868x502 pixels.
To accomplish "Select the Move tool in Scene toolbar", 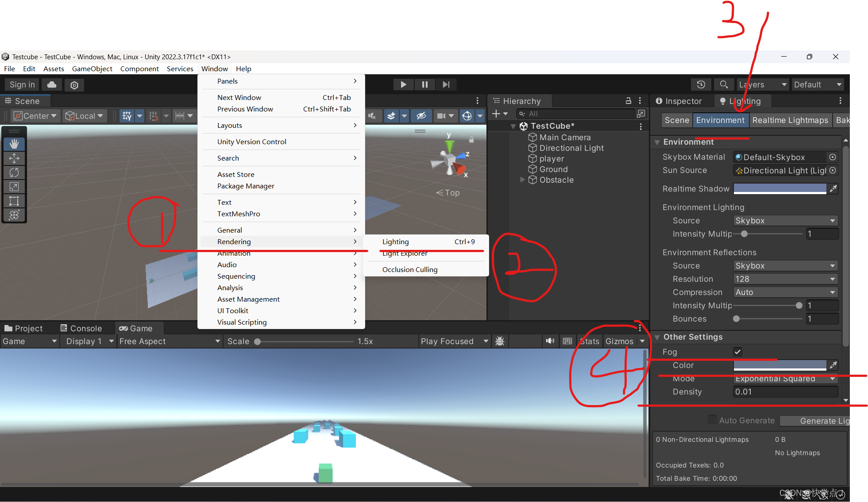I will 14,158.
